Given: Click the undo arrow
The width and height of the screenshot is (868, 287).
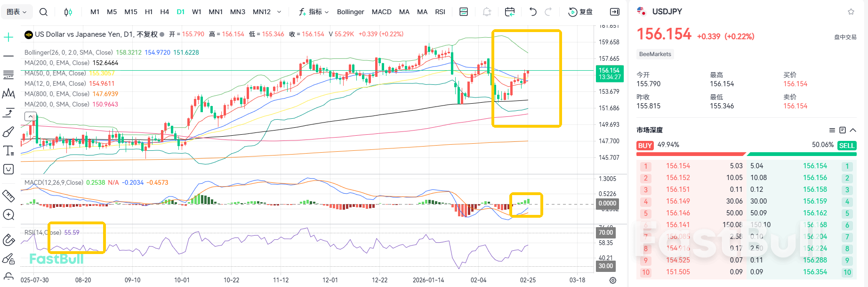Looking at the screenshot, I should pyautogui.click(x=533, y=12).
